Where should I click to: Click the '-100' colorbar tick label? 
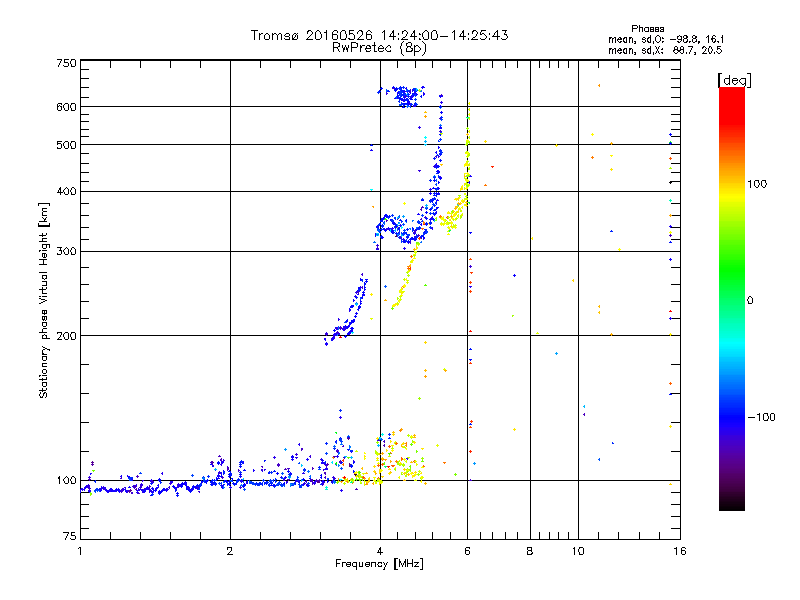pos(761,417)
